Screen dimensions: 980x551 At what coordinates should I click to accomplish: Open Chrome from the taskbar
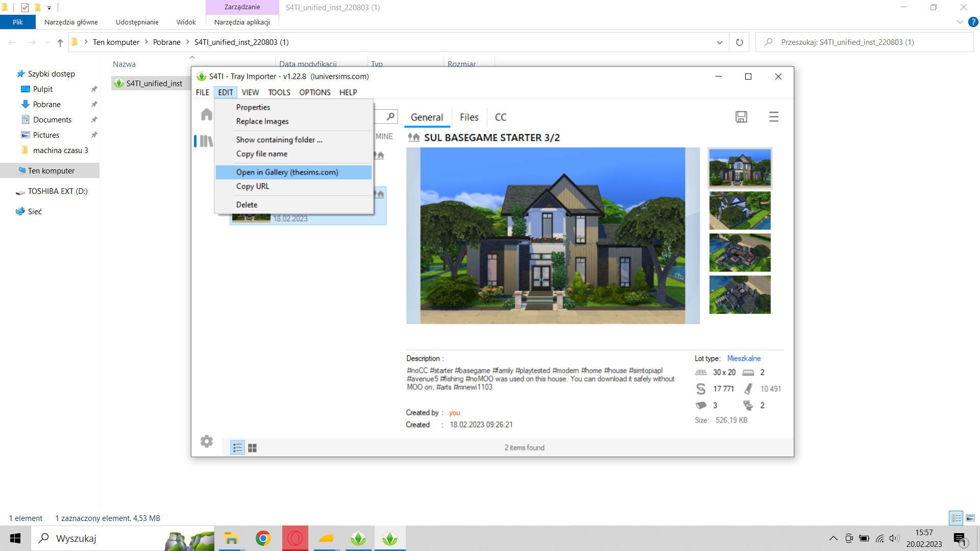tap(263, 538)
